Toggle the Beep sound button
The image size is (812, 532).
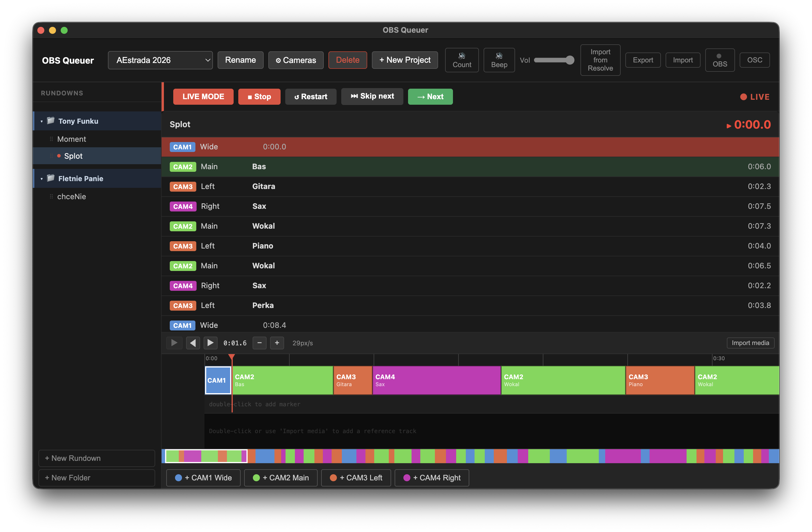click(499, 60)
